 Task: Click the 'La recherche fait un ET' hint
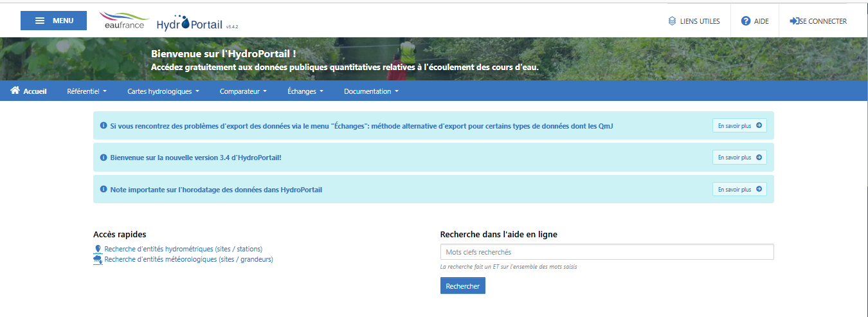[509, 266]
